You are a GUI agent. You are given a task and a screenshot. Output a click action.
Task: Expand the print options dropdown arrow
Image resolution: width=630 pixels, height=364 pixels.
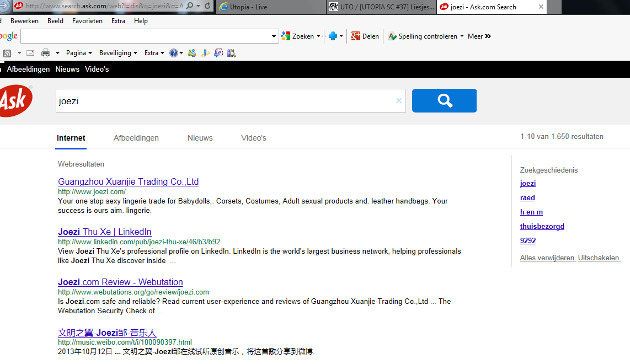coord(57,53)
